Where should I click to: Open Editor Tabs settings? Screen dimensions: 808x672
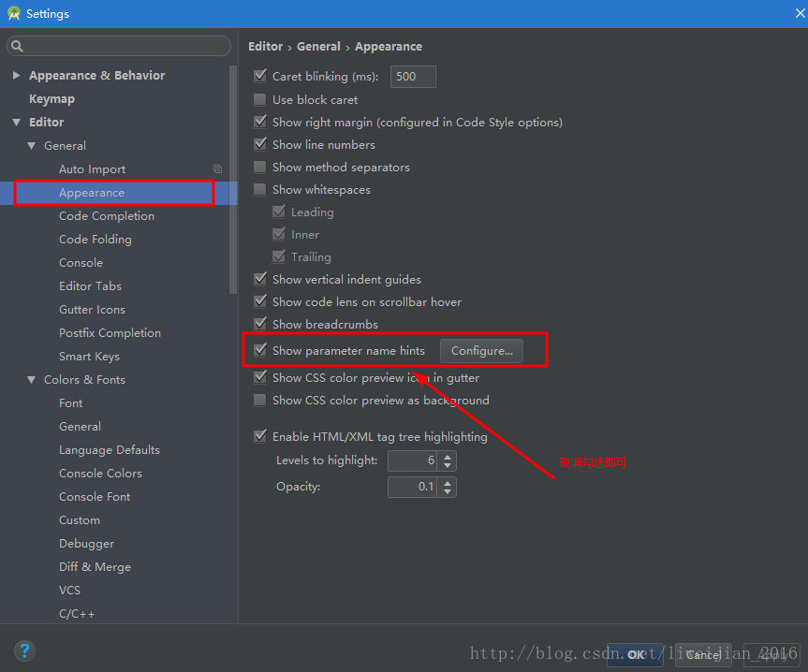pyautogui.click(x=90, y=285)
